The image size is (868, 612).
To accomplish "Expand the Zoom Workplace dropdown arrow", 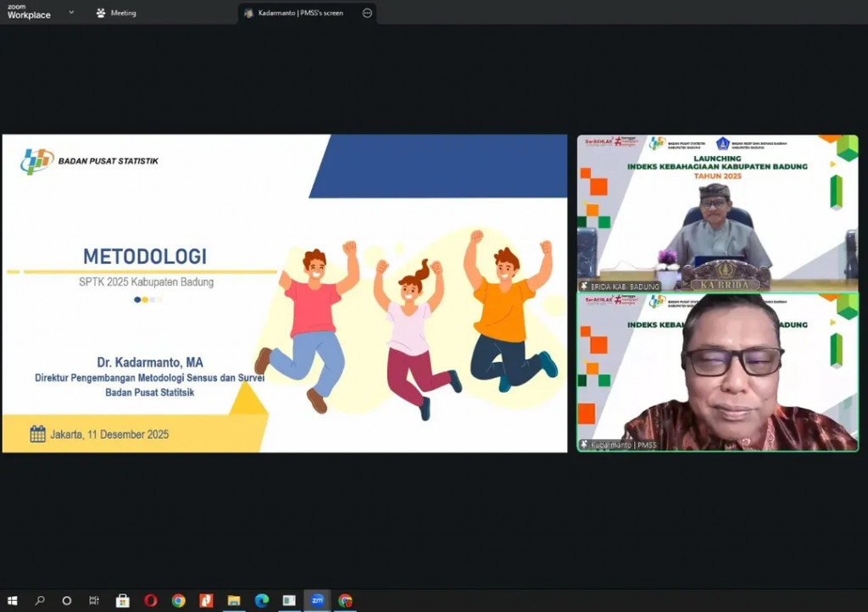I will coord(71,13).
